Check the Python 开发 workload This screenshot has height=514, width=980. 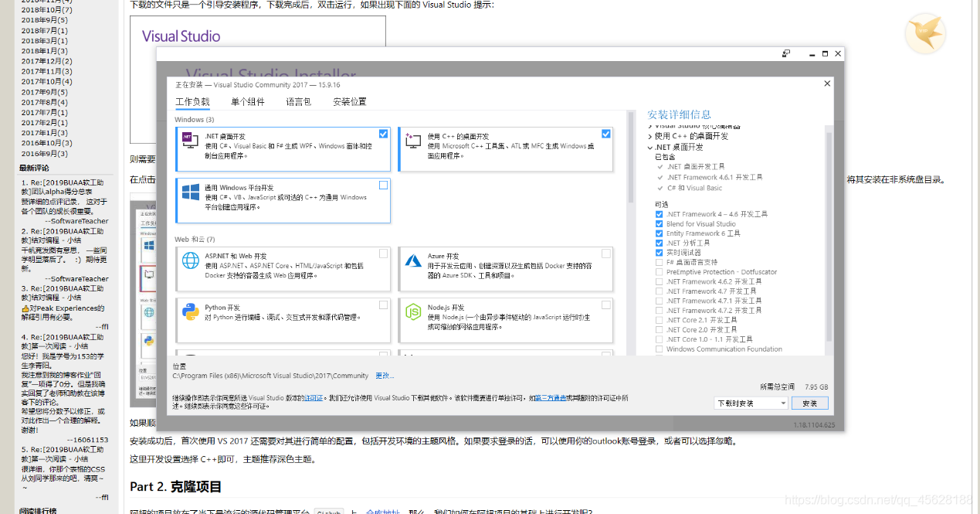pyautogui.click(x=384, y=305)
